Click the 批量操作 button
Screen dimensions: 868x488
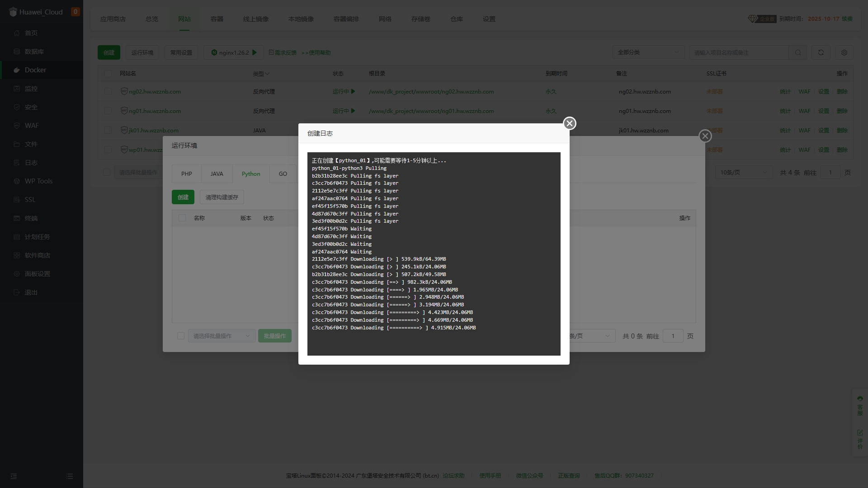pos(275,336)
